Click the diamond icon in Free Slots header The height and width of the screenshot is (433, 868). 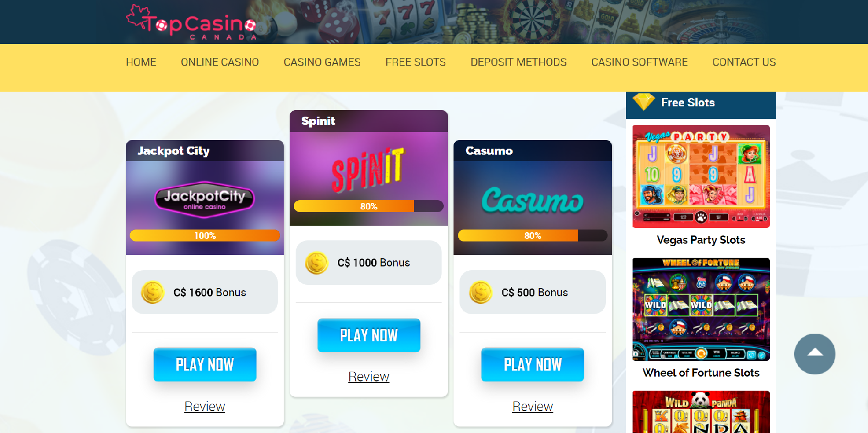point(644,101)
